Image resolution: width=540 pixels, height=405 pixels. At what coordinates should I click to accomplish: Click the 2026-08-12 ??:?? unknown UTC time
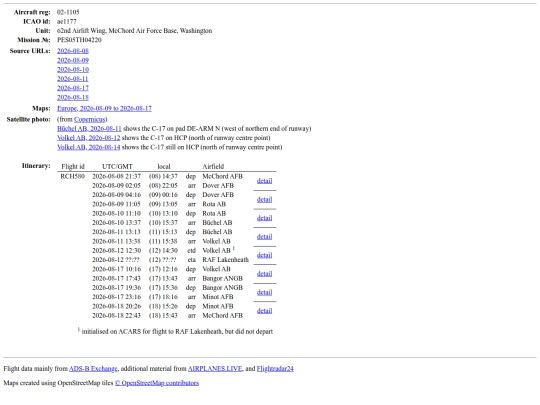tap(116, 260)
